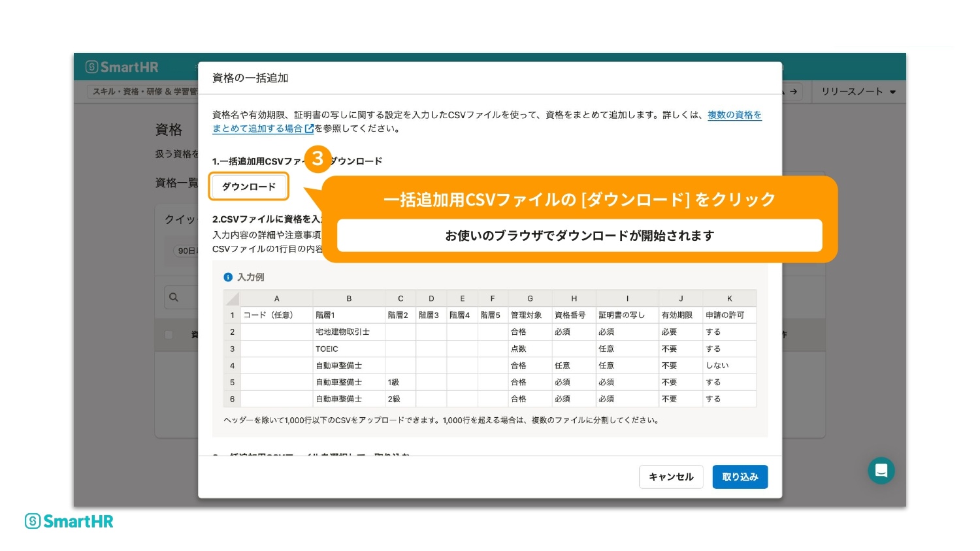980x551 pixels.
Task: Click the 宅地建物取引士 cell
Action: coord(349,332)
